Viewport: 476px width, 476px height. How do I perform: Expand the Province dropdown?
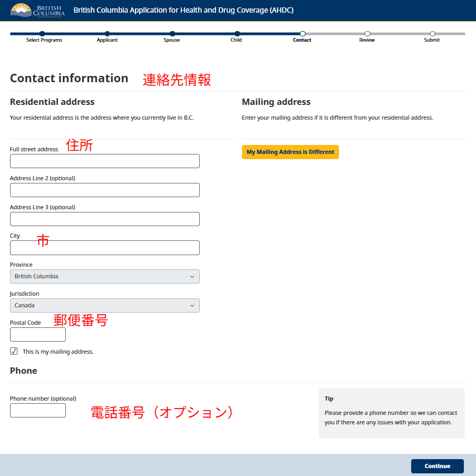105,277
